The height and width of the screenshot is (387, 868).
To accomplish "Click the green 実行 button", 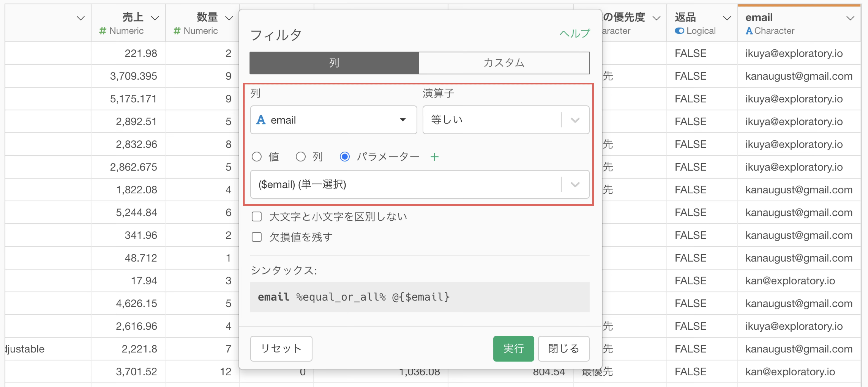I will [513, 349].
